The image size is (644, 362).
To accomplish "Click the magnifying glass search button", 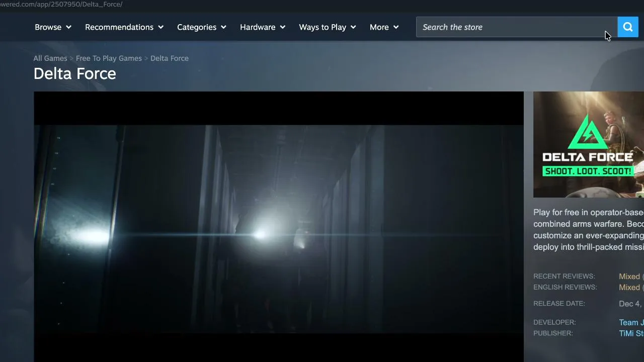I will point(628,27).
